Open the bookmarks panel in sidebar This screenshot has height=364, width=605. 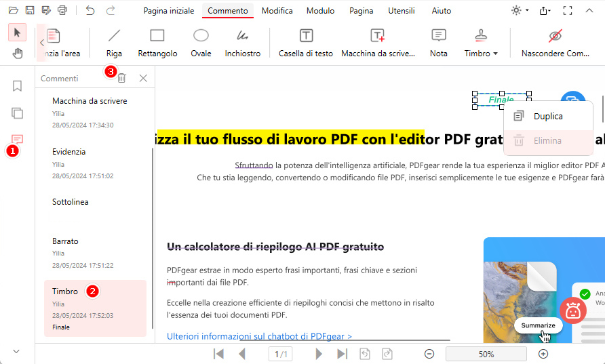click(18, 85)
